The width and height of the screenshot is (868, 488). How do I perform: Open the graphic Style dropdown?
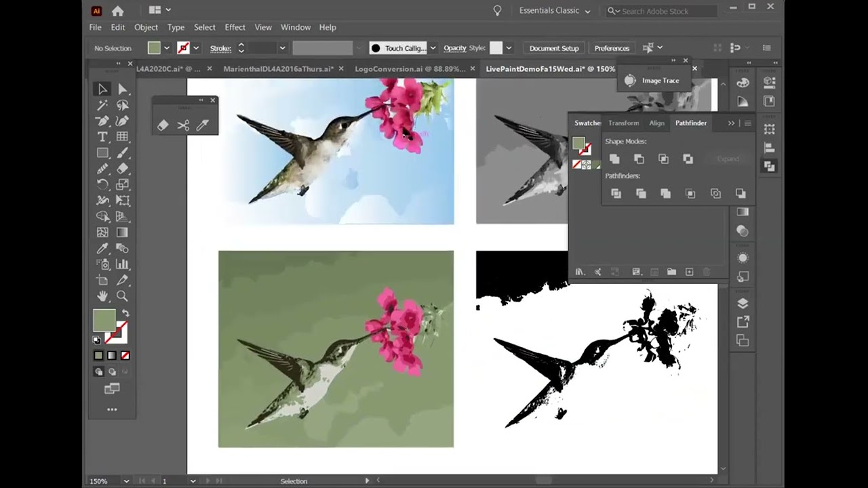(509, 48)
